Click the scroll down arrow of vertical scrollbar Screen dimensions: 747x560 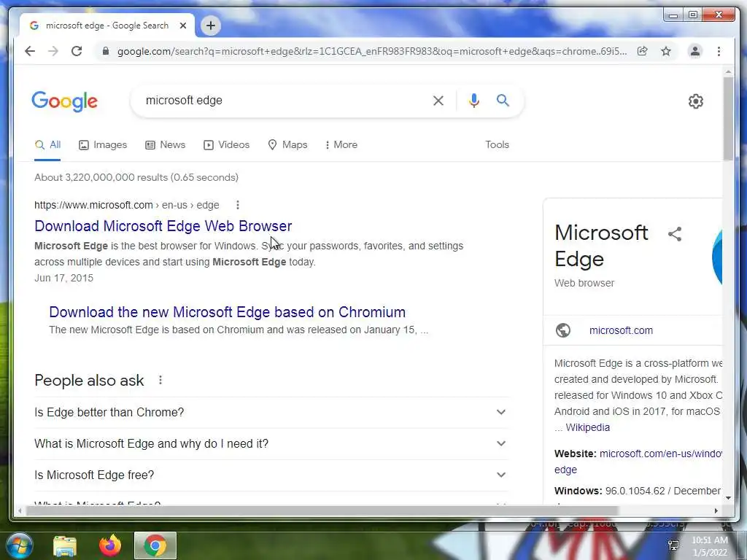click(728, 498)
